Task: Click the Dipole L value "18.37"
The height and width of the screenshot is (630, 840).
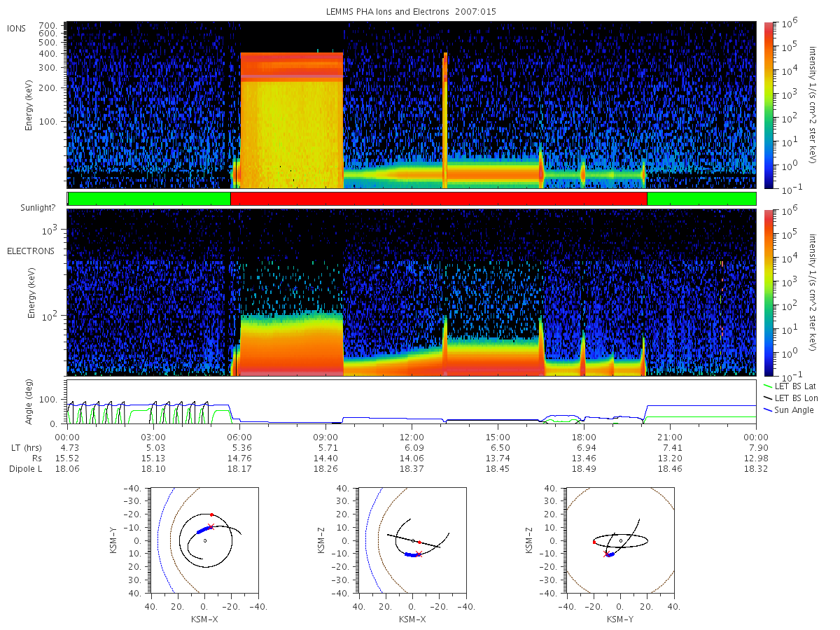Action: 412,469
